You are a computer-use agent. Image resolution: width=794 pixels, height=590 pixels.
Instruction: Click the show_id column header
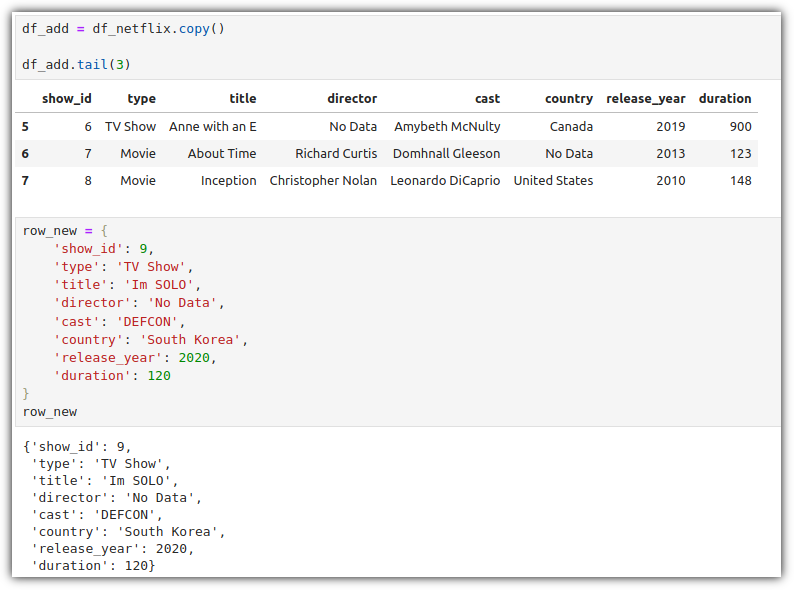[x=66, y=99]
